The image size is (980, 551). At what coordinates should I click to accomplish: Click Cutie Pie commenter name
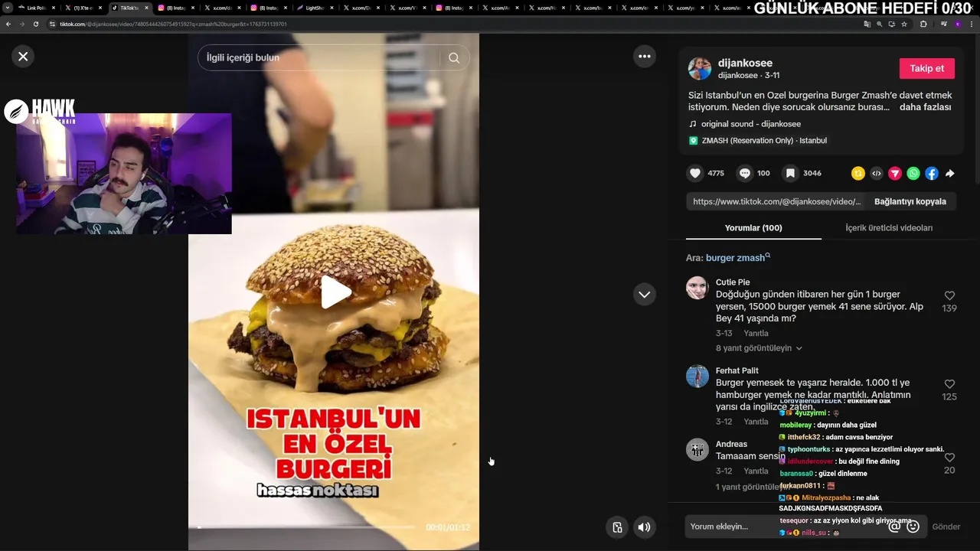[x=733, y=282]
